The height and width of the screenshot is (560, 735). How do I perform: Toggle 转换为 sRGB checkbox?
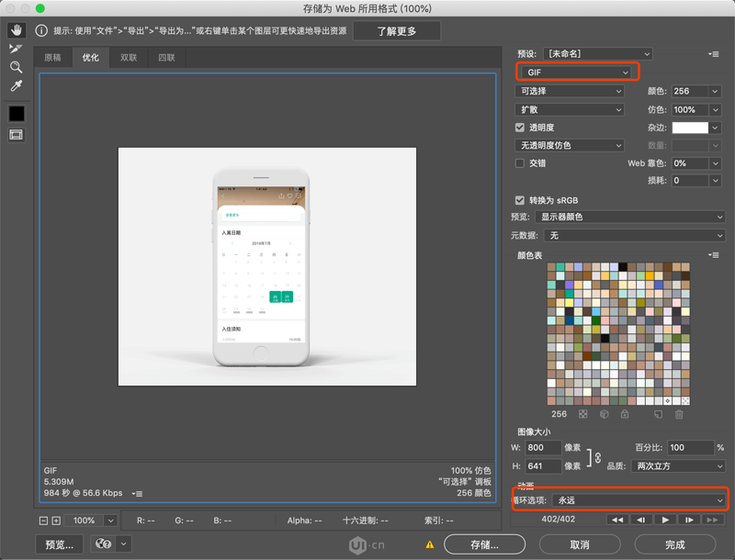519,200
